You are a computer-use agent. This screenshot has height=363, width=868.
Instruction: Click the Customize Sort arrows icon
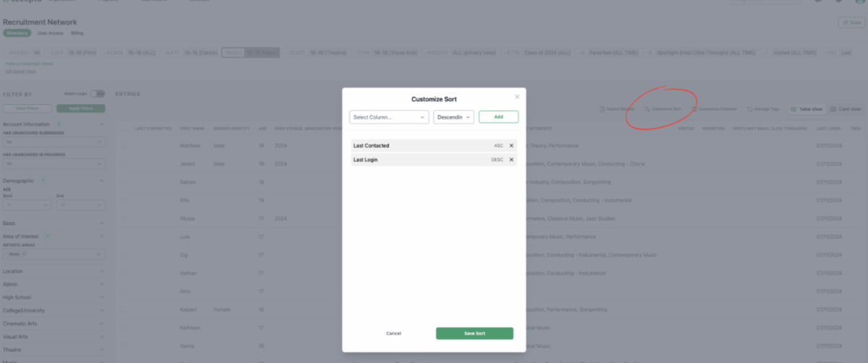[x=648, y=109]
